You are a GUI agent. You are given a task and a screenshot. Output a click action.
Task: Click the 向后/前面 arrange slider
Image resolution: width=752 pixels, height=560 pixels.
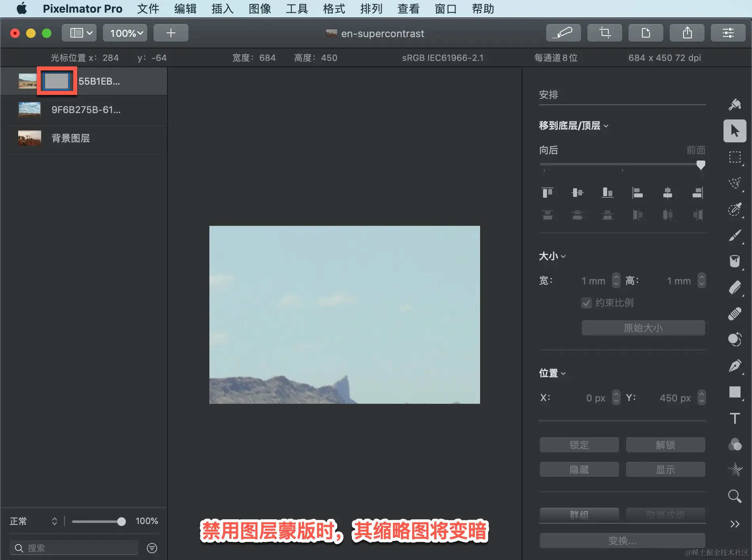coord(622,164)
